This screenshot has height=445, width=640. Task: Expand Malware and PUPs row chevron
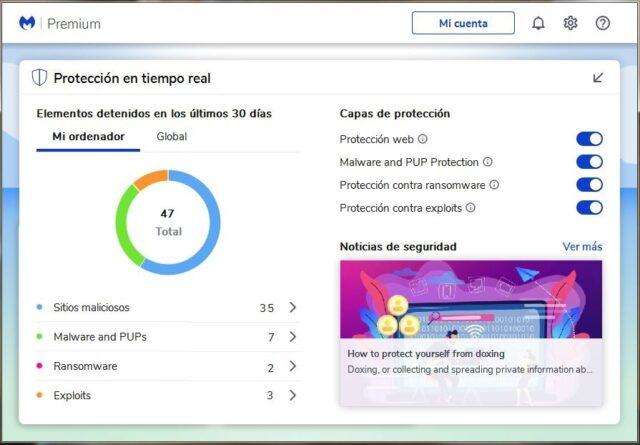click(293, 337)
